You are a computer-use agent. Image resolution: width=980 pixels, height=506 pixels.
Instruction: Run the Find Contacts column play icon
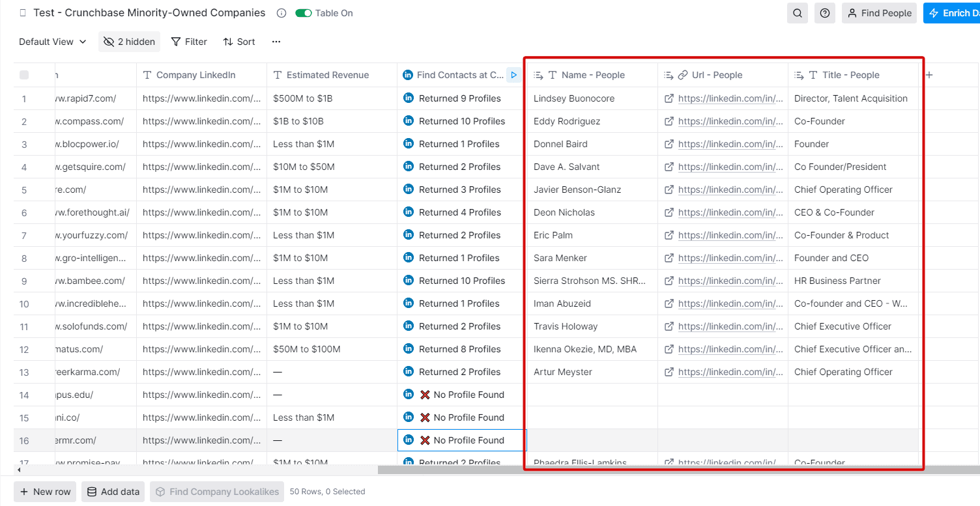tap(514, 75)
